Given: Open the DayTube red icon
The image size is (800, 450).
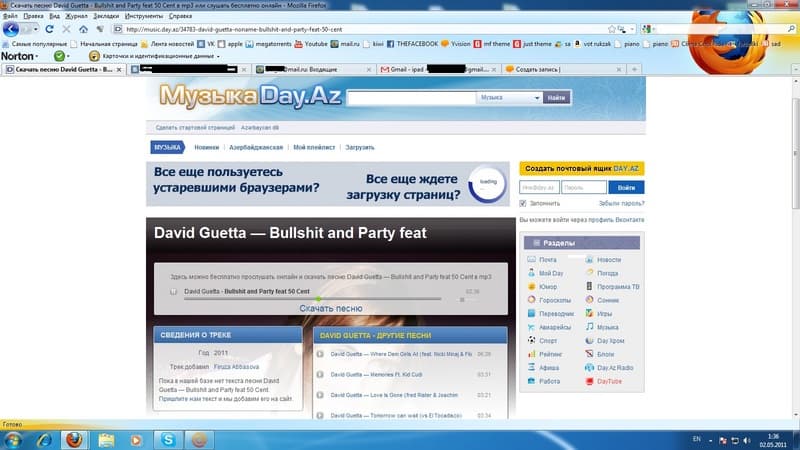Looking at the screenshot, I should (589, 381).
